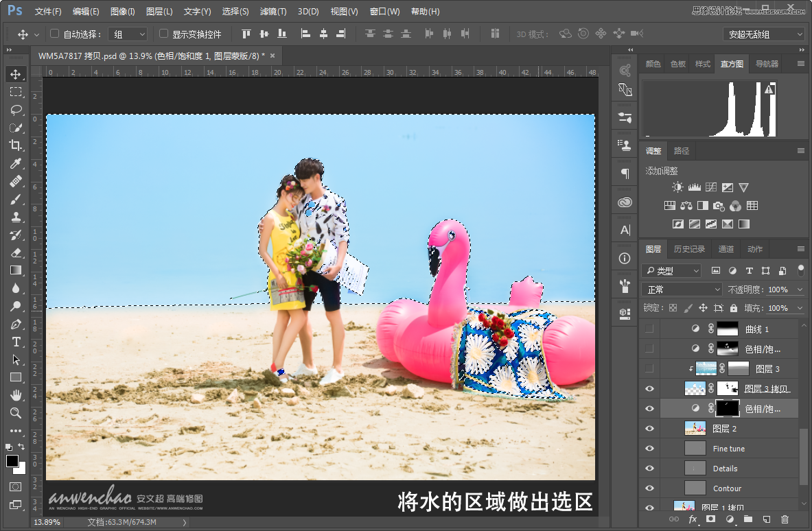Open the 填充 fill dropdown arrow
This screenshot has height=531, width=812.
(x=800, y=308)
